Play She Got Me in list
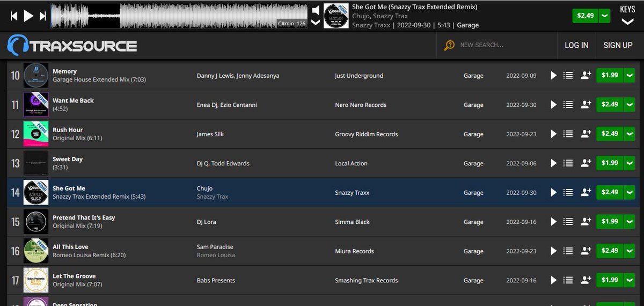The width and height of the screenshot is (644, 306). (x=554, y=192)
